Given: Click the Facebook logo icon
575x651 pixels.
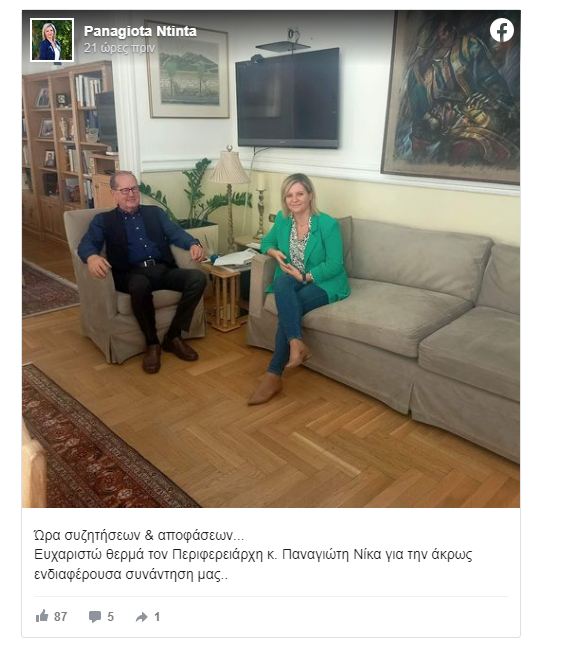Looking at the screenshot, I should point(502,30).
